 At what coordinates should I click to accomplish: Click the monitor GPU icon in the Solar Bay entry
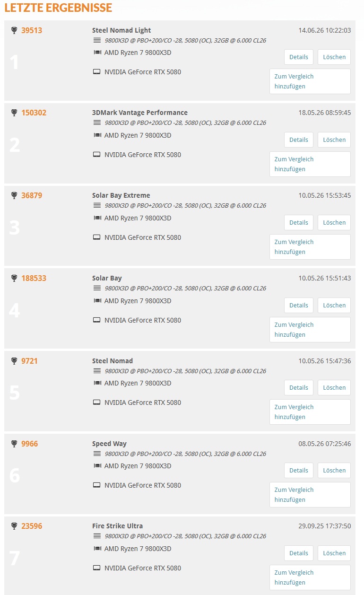tap(97, 320)
